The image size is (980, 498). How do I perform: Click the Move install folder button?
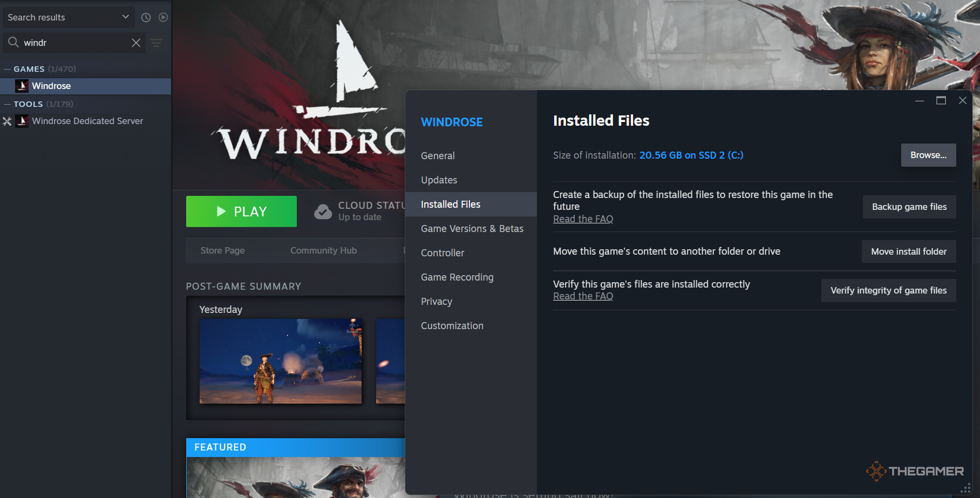pos(908,251)
